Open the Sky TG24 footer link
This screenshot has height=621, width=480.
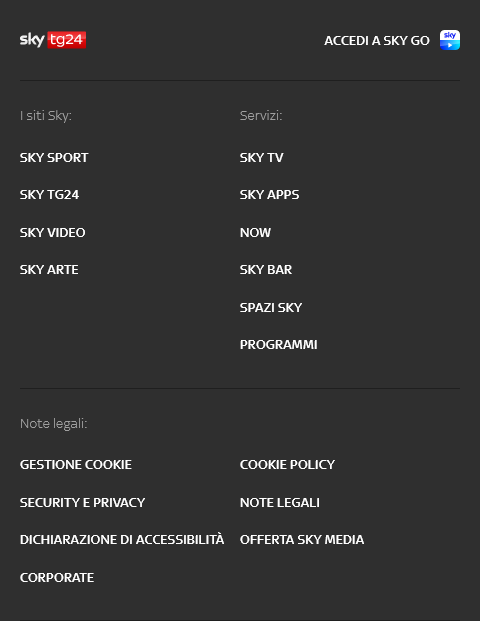(50, 195)
